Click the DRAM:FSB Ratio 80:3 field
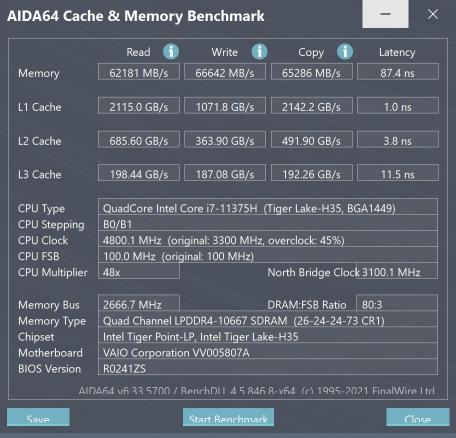The image size is (456, 438). click(397, 303)
